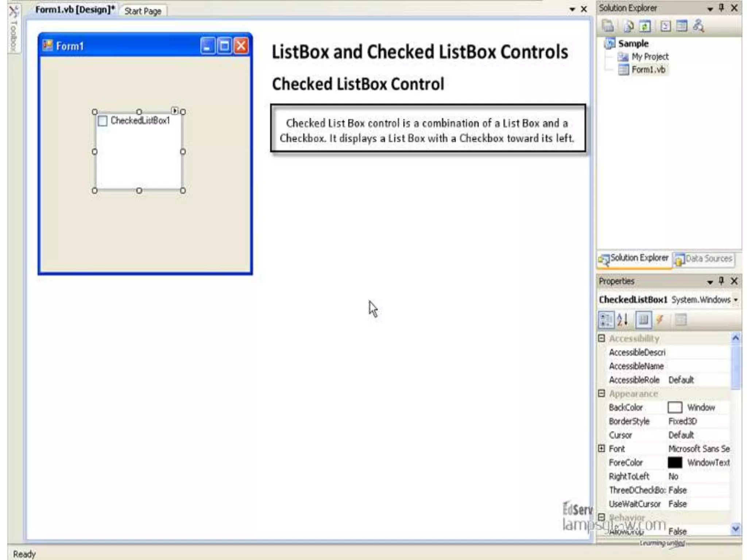Close the Form1.vb design document tab
The image size is (747, 560).
tap(584, 9)
